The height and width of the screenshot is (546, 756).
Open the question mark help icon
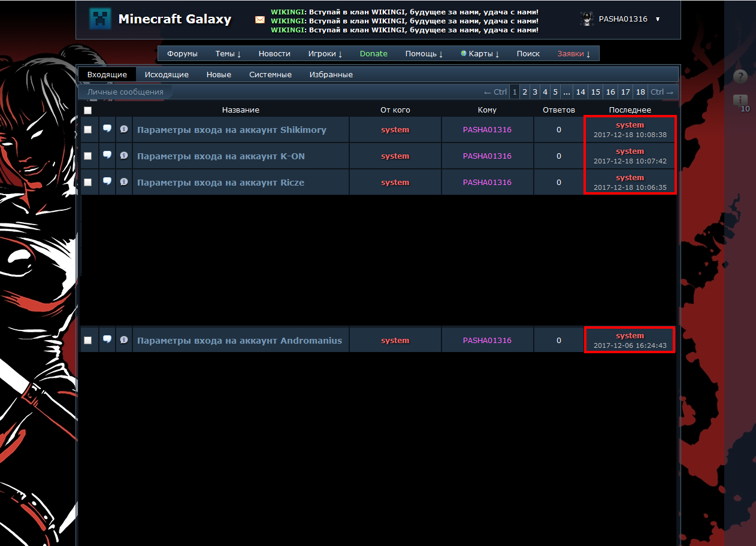point(740,77)
